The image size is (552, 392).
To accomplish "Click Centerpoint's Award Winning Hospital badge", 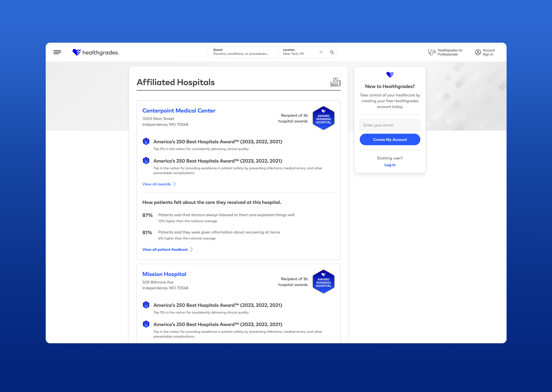I will point(323,118).
